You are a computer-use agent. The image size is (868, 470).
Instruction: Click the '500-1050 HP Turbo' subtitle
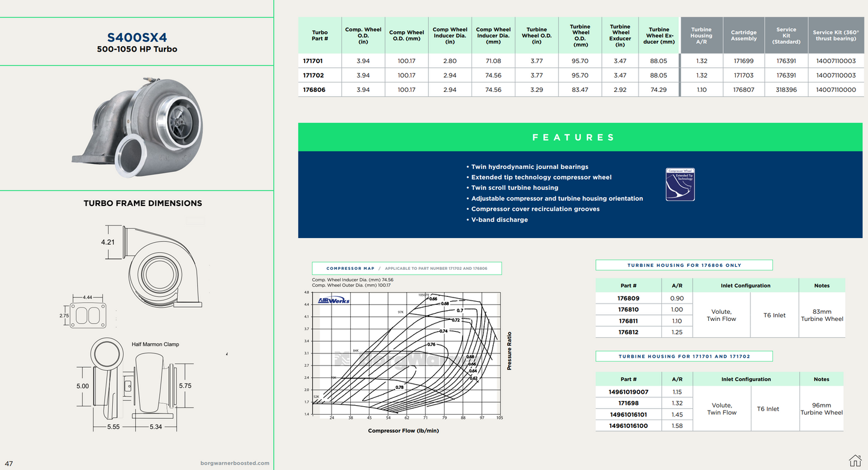137,49
